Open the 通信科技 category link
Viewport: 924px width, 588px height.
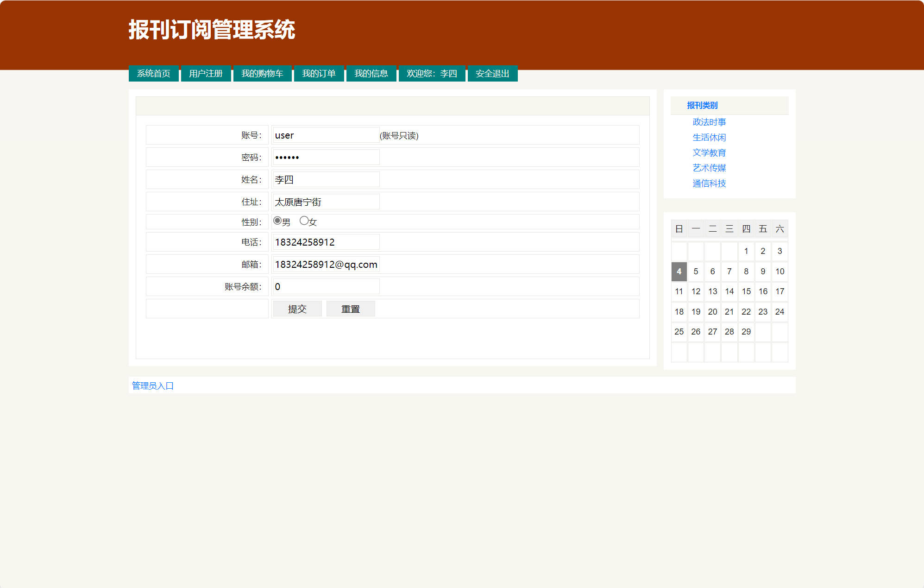coord(709,183)
